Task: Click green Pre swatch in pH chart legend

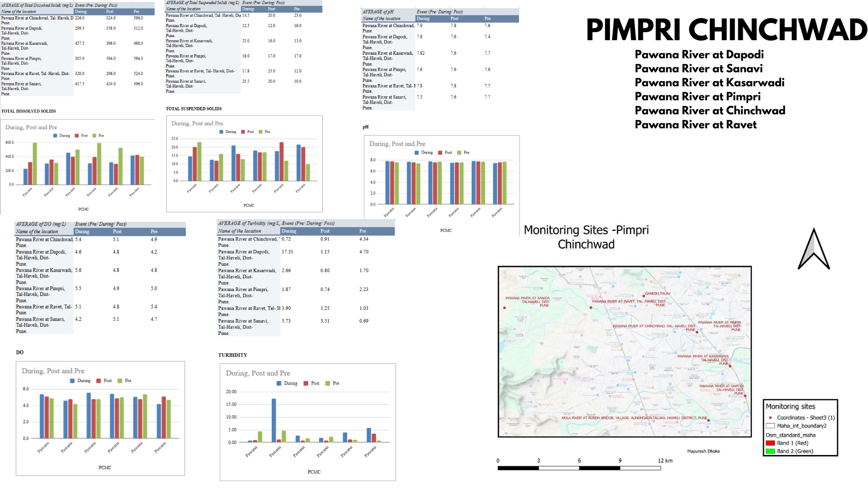Action: (459, 153)
